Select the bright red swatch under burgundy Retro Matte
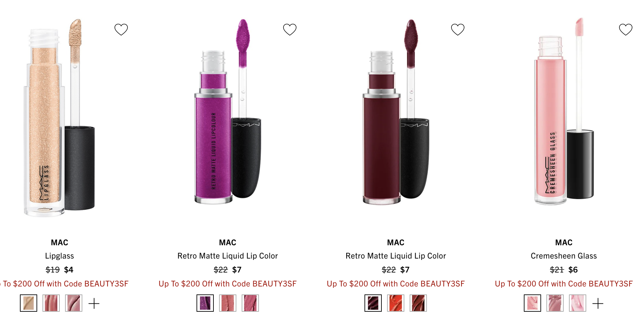This screenshot has width=644, height=327. coord(396,303)
